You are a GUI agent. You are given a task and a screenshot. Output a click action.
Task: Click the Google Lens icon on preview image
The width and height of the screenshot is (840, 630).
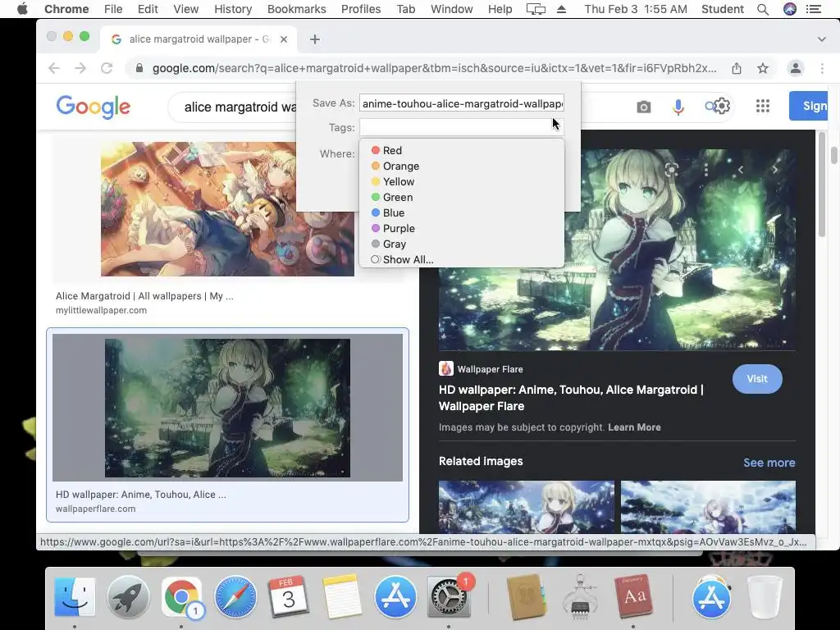click(x=671, y=170)
